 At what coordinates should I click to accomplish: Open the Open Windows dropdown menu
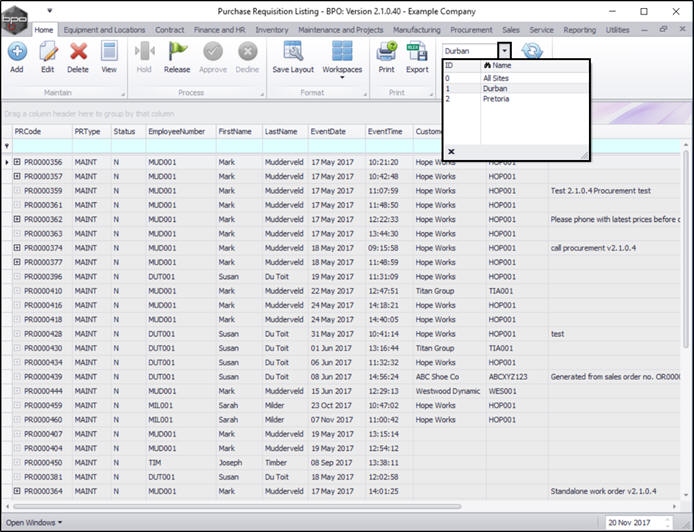click(x=34, y=523)
